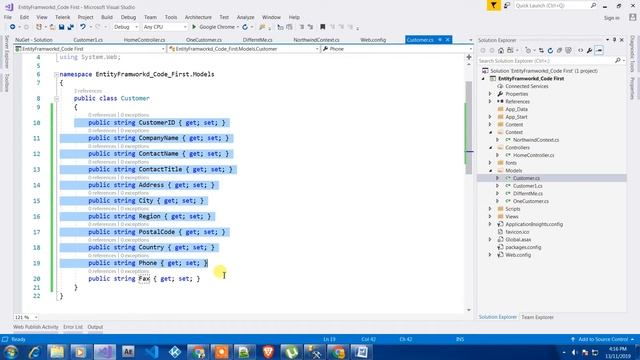Collapse the namespace block on line 6
Image resolution: width=640 pixels, height=360 pixels.
(56, 74)
